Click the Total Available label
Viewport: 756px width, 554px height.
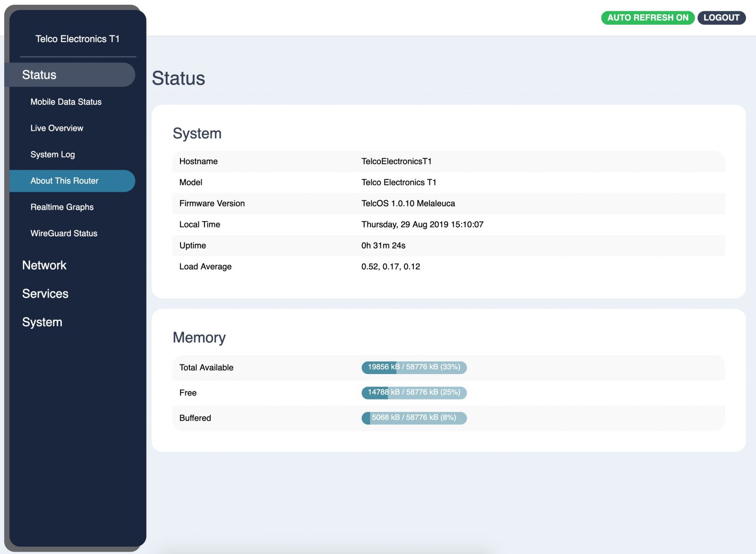point(206,367)
